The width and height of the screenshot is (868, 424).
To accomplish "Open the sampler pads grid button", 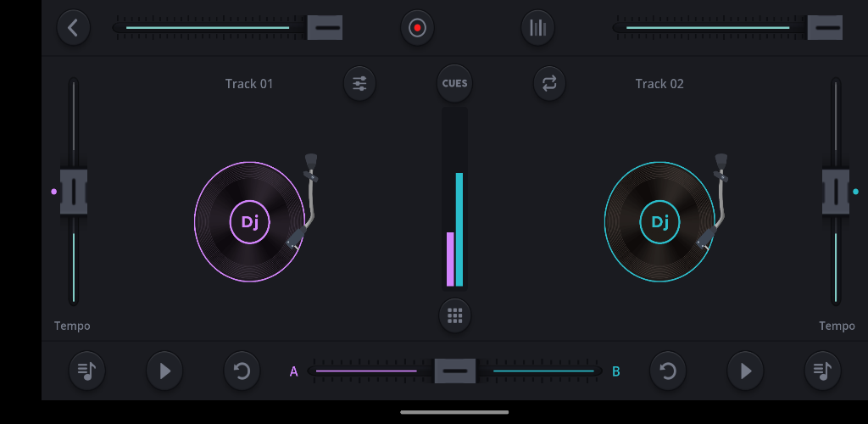I will pyautogui.click(x=454, y=315).
